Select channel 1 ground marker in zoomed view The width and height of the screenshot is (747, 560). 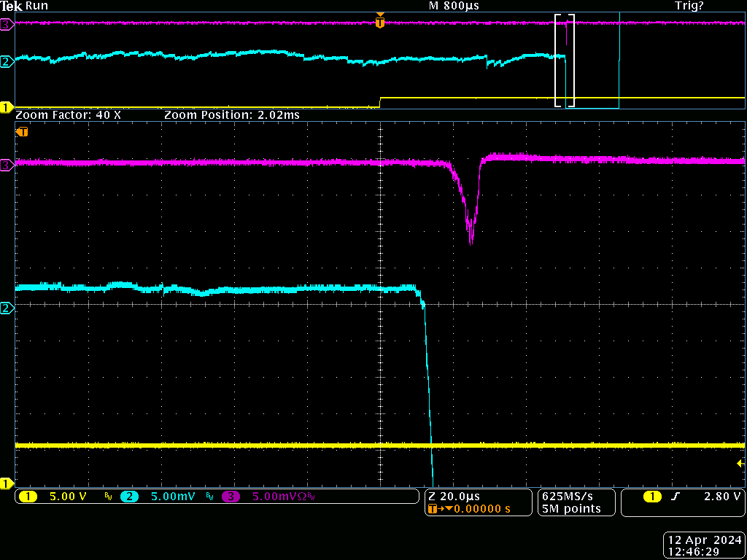(x=7, y=483)
